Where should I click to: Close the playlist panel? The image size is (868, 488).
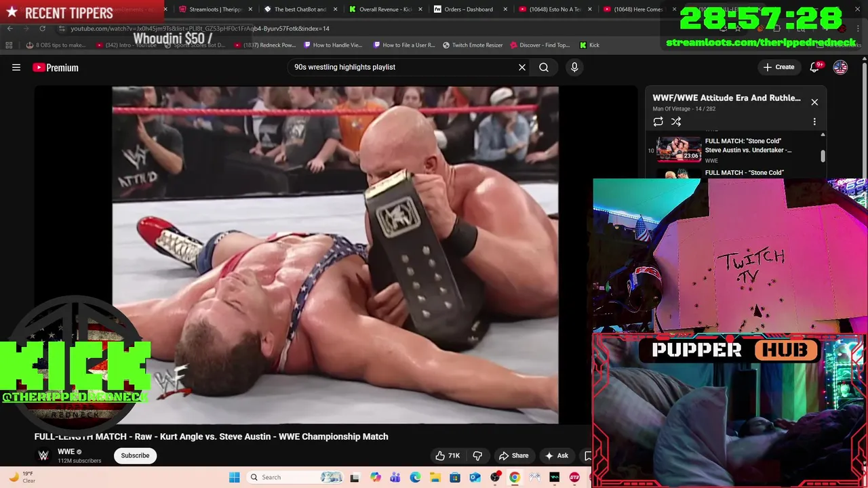click(814, 102)
